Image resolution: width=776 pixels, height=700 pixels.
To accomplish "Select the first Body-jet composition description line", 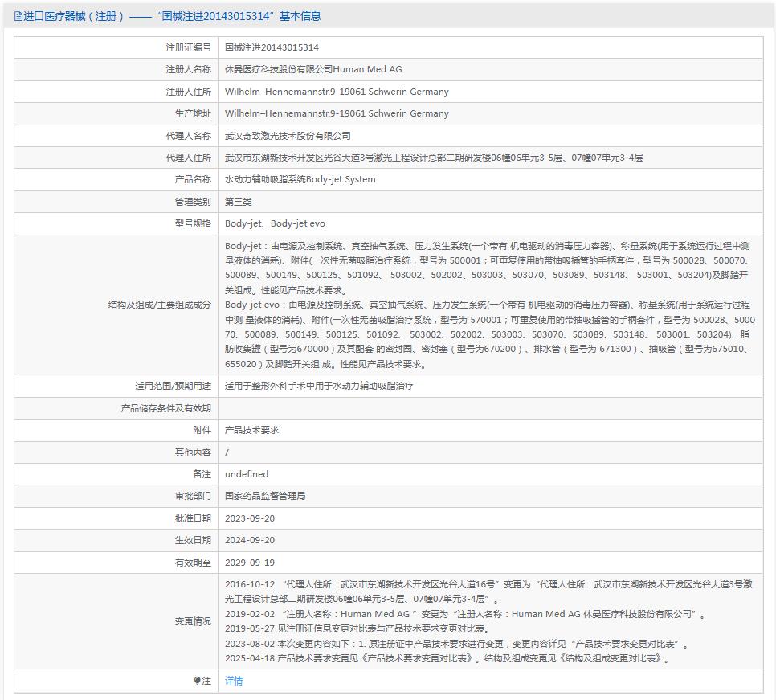I will (x=488, y=246).
